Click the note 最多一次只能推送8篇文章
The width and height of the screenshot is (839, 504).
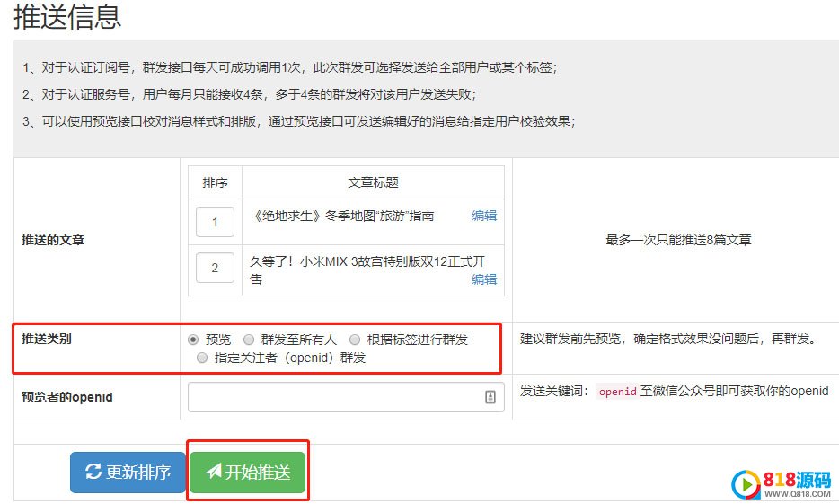[x=678, y=240]
